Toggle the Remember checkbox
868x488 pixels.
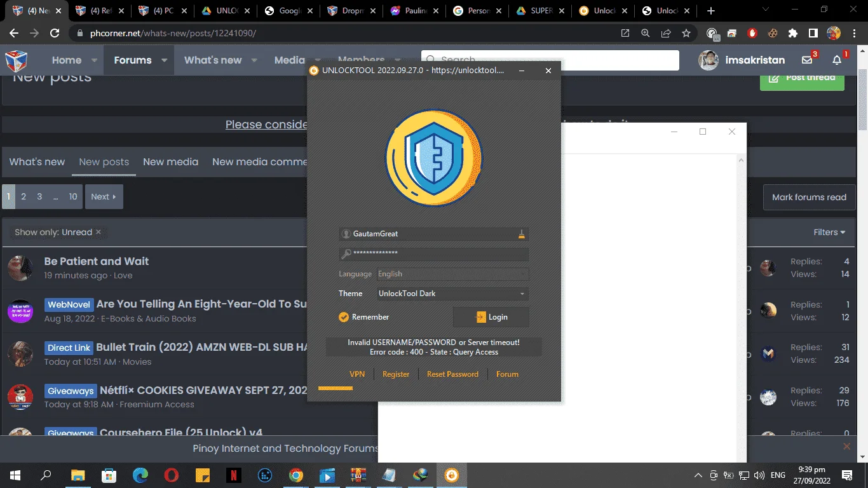click(x=344, y=317)
